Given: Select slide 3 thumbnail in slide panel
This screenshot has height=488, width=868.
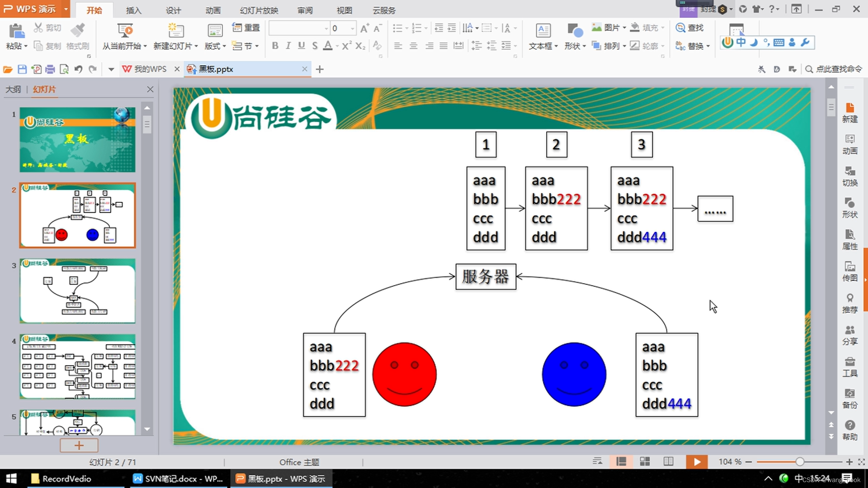Looking at the screenshot, I should (x=77, y=291).
